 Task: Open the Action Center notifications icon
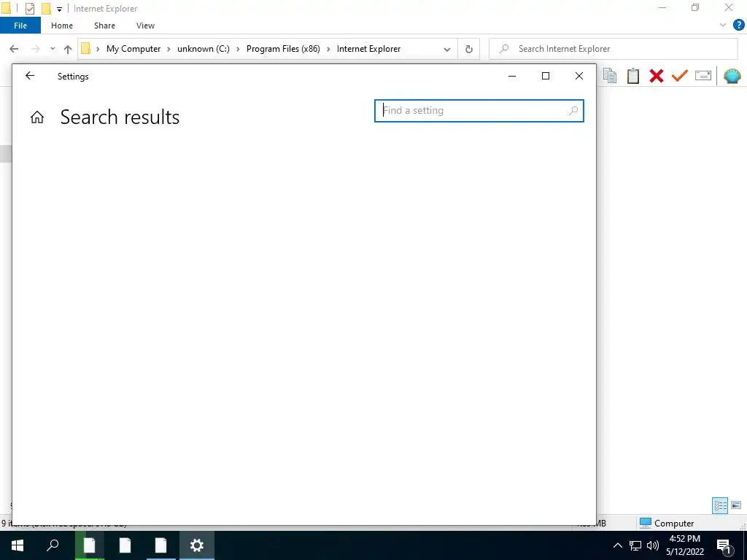tap(724, 545)
